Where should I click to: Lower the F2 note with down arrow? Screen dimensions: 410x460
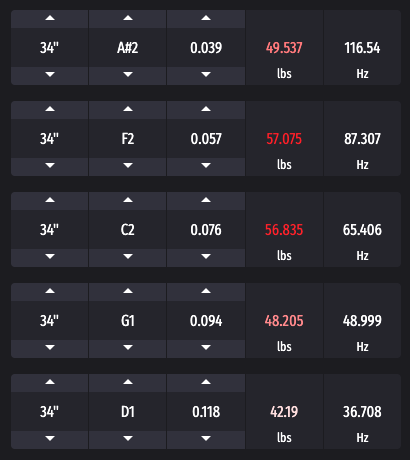click(128, 167)
